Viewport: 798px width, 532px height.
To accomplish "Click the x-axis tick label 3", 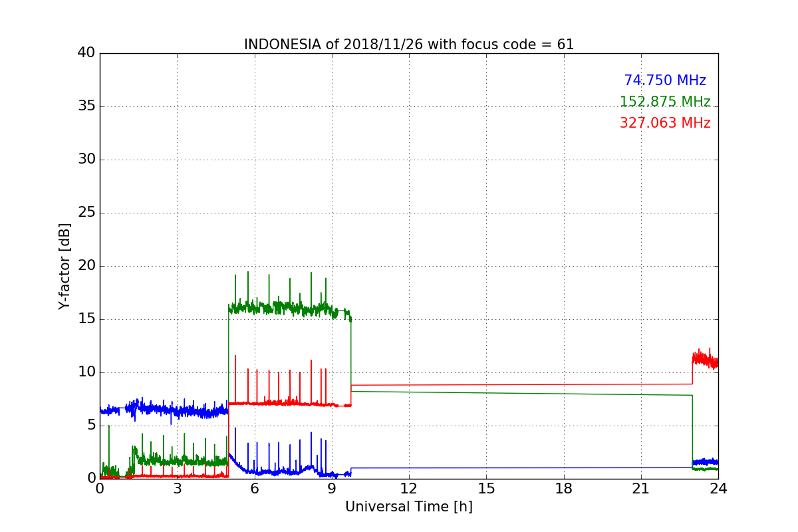I will pyautogui.click(x=177, y=489).
